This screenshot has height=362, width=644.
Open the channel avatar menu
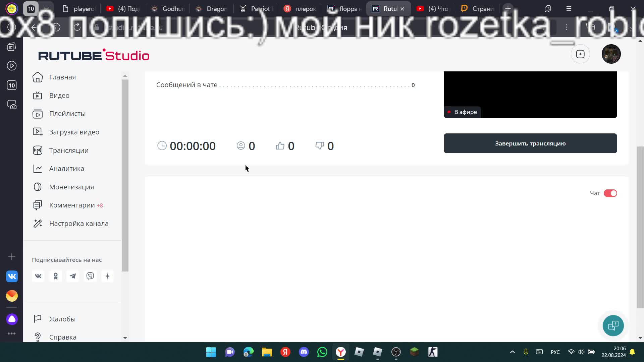coord(611,54)
